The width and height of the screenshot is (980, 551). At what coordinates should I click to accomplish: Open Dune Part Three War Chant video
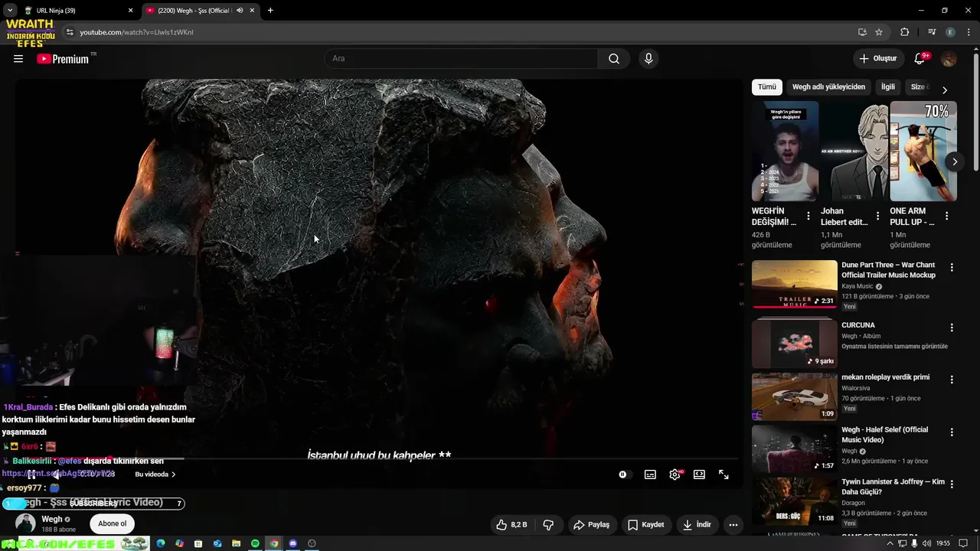tap(795, 284)
